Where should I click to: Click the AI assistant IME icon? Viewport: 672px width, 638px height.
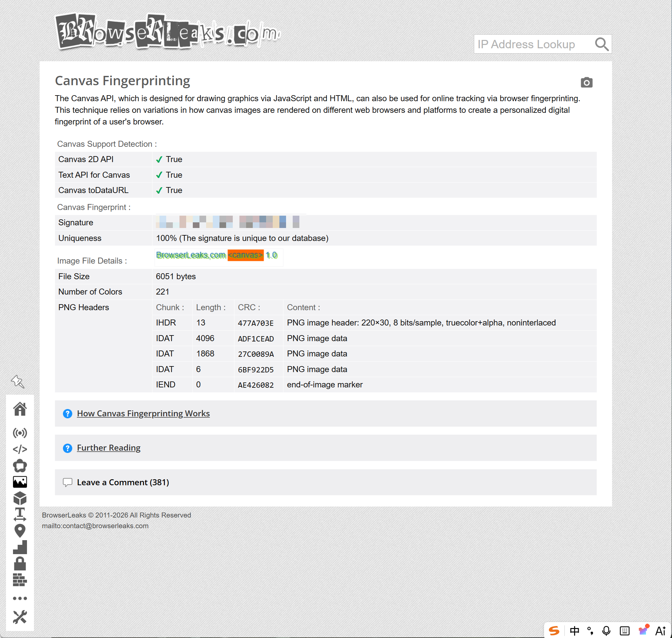point(660,631)
